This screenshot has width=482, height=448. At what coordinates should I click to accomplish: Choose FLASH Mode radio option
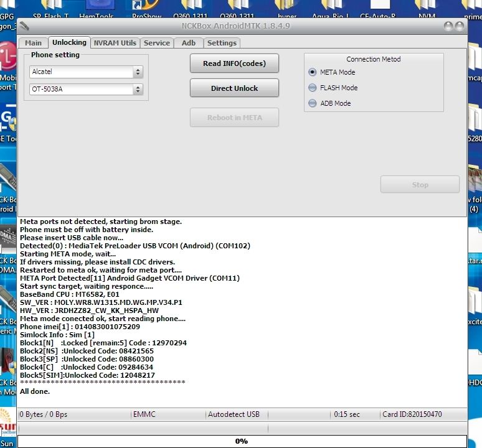[x=313, y=88]
